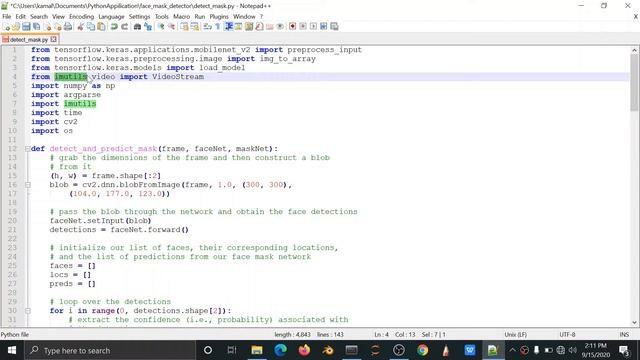Undo the last edit via the Undo icon
This screenshot has height=360, width=640.
[x=114, y=27]
